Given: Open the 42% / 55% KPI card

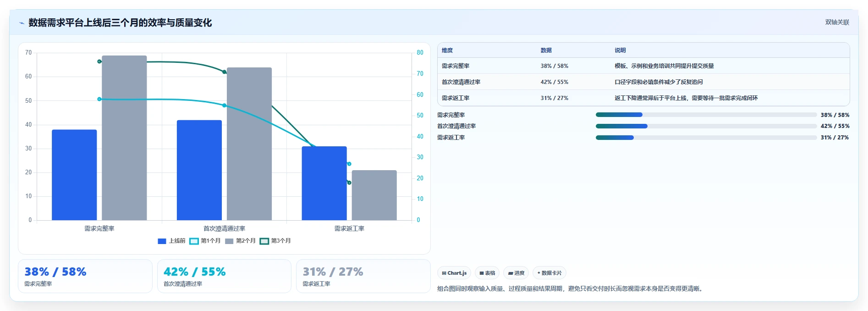Looking at the screenshot, I should pyautogui.click(x=224, y=276).
